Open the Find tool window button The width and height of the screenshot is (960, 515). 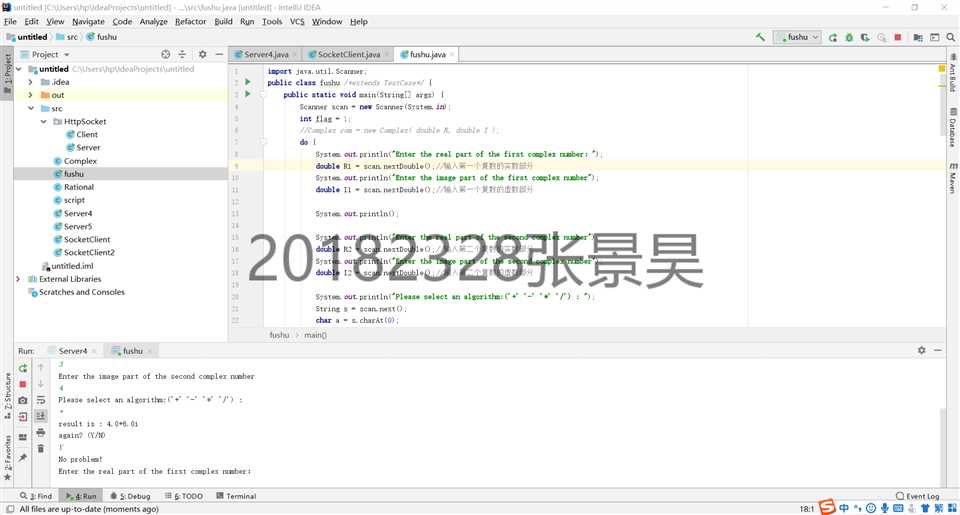tap(36, 496)
